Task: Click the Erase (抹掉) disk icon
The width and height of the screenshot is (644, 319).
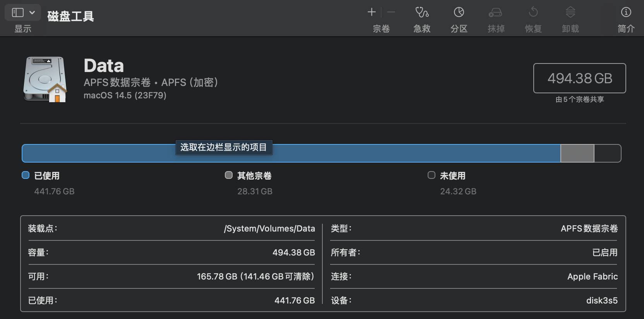Action: tap(495, 12)
